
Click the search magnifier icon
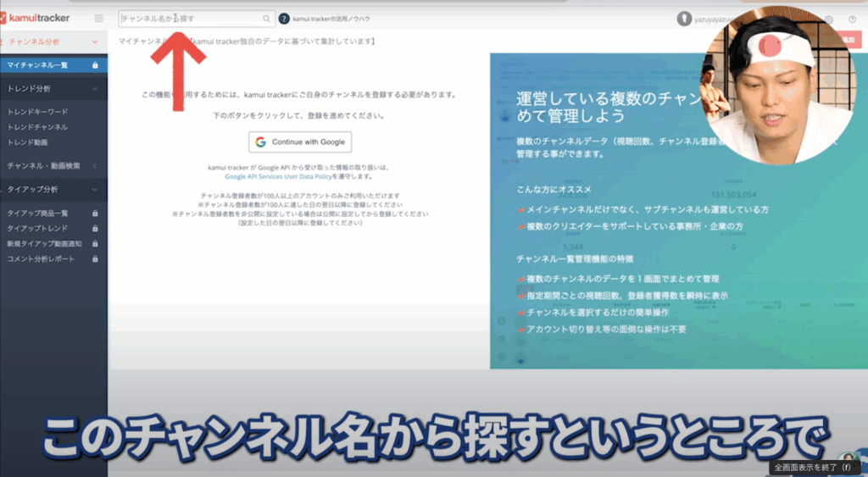click(266, 18)
